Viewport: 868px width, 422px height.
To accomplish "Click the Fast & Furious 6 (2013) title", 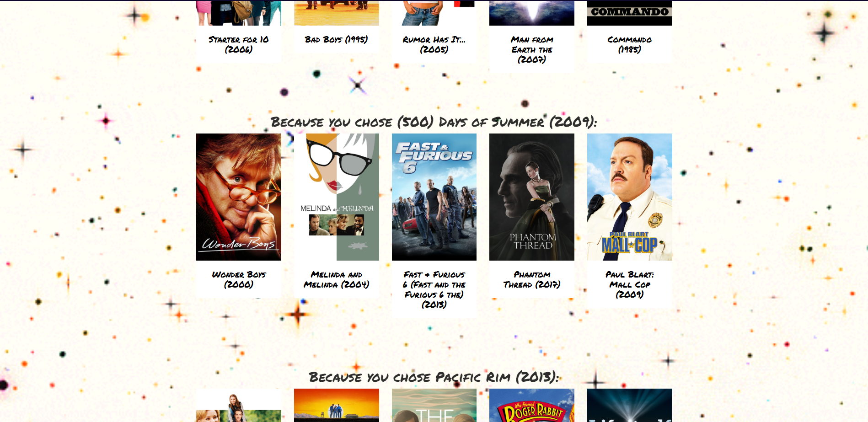I will coord(434,289).
